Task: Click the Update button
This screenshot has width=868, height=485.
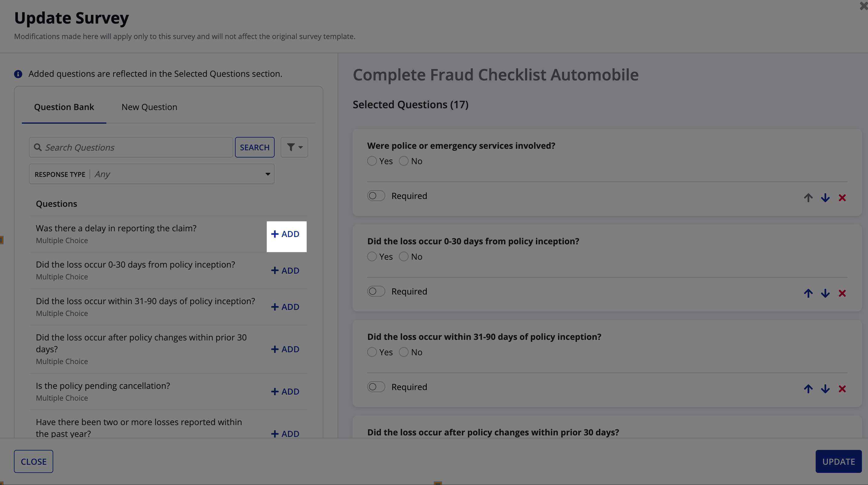Action: pyautogui.click(x=839, y=461)
